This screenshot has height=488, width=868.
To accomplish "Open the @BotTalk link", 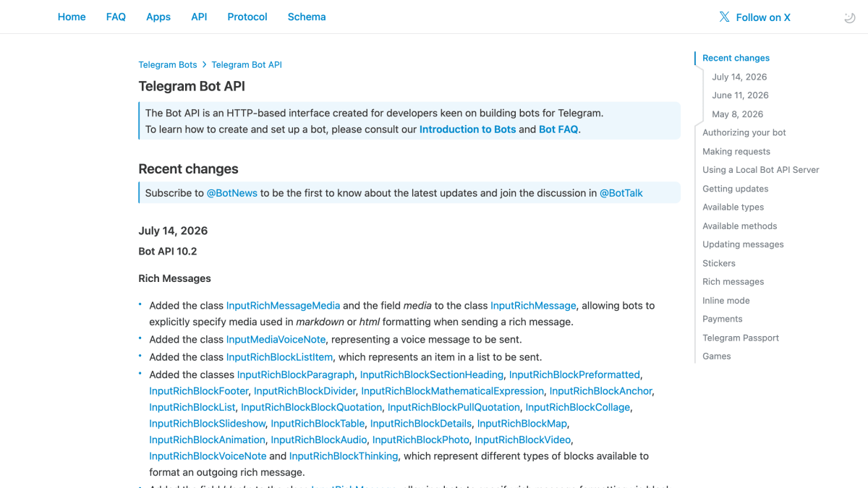I will 621,193.
